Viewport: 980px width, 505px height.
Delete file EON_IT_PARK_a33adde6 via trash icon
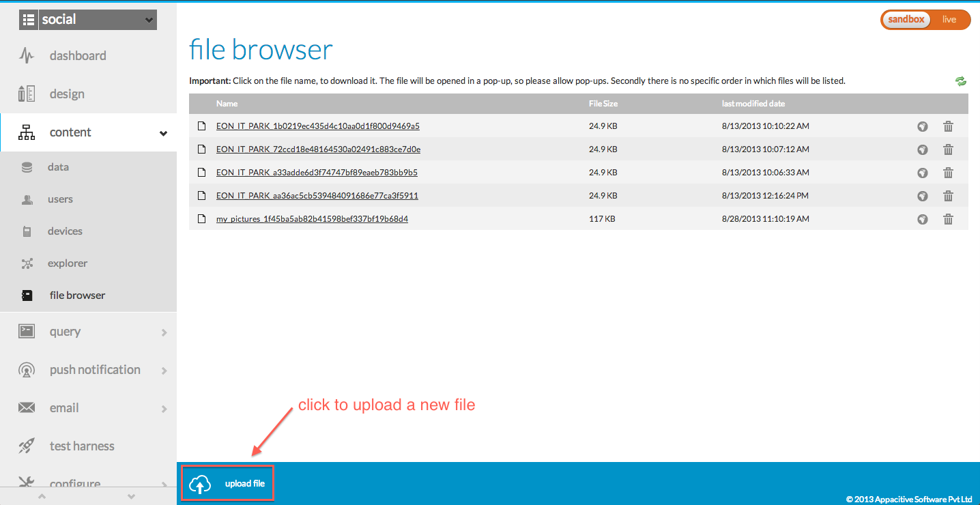click(948, 173)
